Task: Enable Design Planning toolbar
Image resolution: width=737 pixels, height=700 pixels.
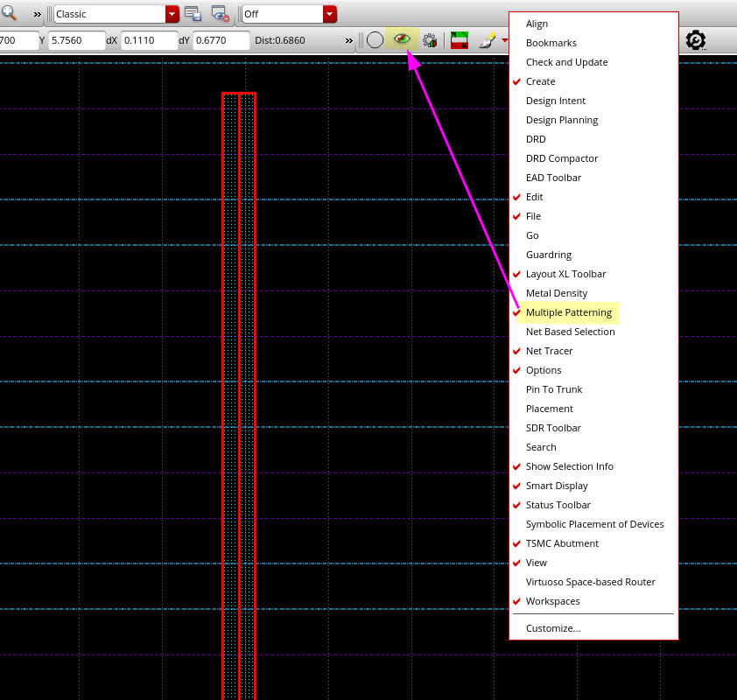Action: [x=562, y=120]
